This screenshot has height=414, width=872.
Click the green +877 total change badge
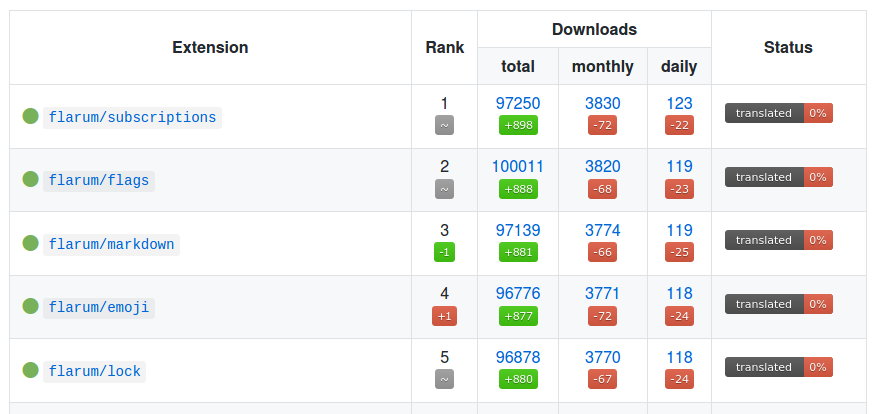pos(518,316)
